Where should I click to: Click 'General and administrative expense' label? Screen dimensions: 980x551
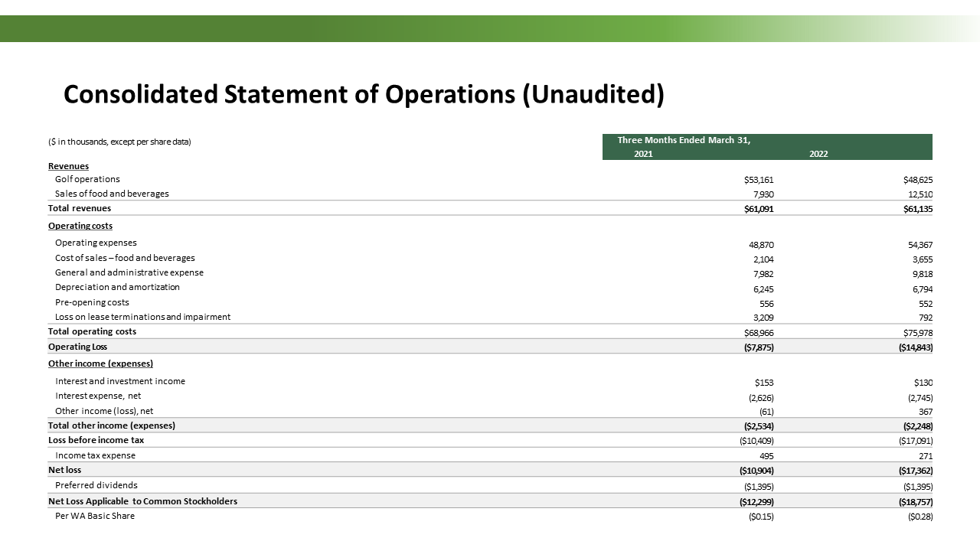pos(129,272)
